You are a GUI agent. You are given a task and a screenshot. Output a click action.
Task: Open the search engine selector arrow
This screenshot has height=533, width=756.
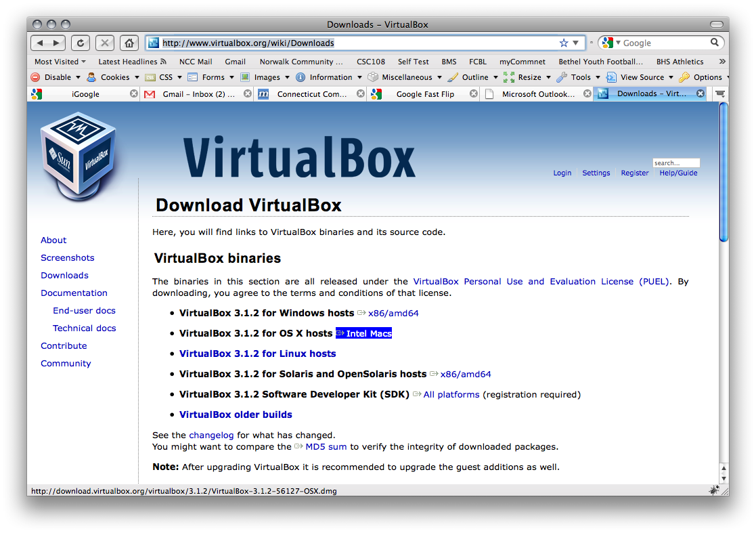[618, 43]
